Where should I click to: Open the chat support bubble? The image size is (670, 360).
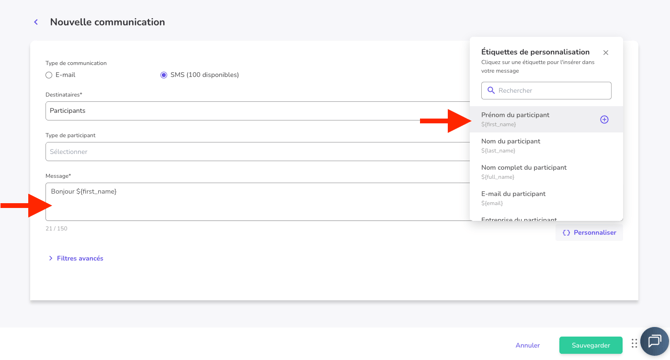pyautogui.click(x=654, y=341)
